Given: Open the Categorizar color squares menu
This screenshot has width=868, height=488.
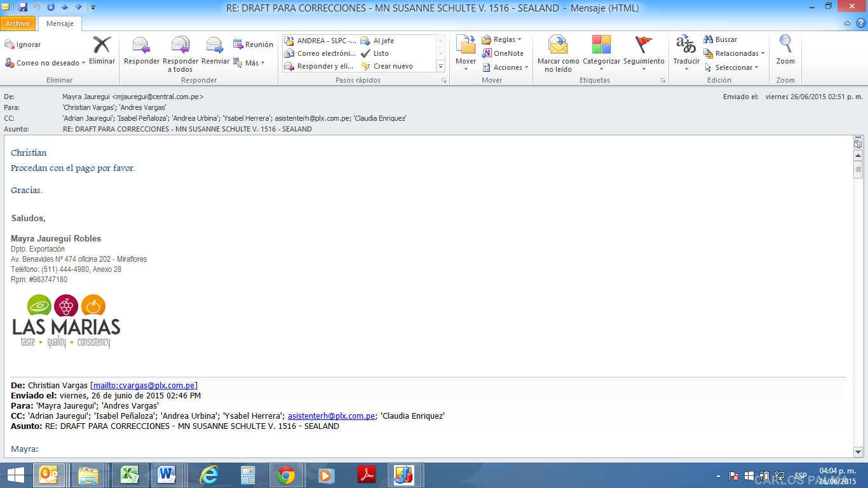Looking at the screenshot, I should [601, 46].
